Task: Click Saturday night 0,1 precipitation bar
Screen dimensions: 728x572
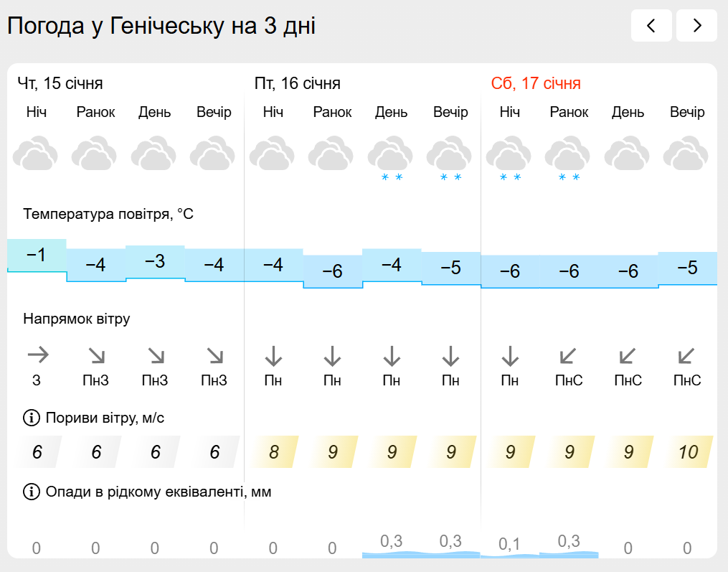Action: point(509,549)
